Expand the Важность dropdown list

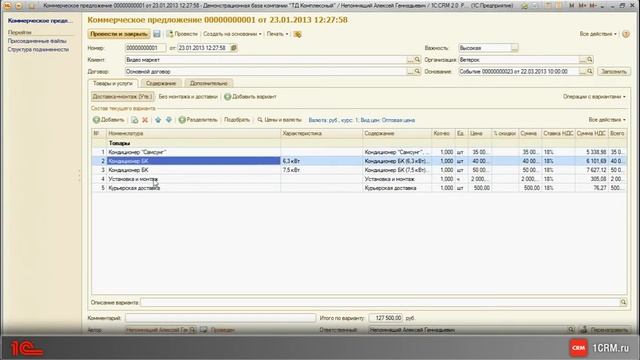[515, 48]
